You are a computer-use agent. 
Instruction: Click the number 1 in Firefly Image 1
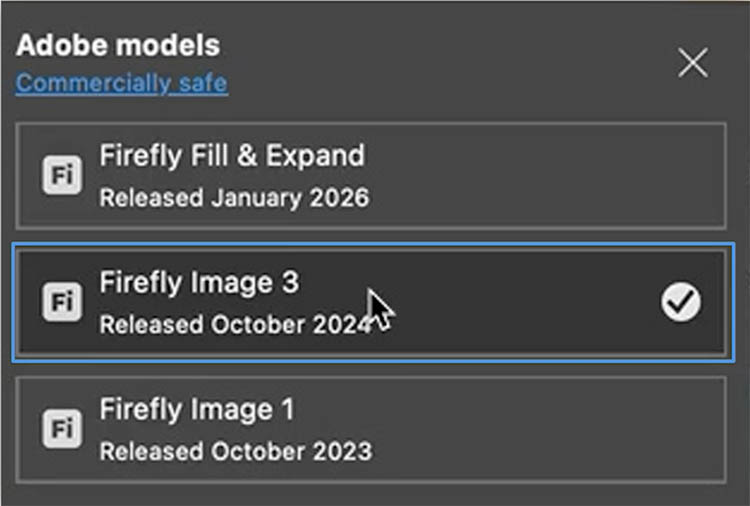pos(287,410)
